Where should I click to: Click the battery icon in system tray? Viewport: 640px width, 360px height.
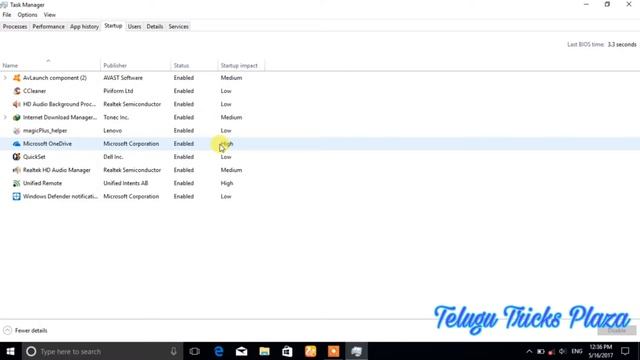click(x=541, y=351)
